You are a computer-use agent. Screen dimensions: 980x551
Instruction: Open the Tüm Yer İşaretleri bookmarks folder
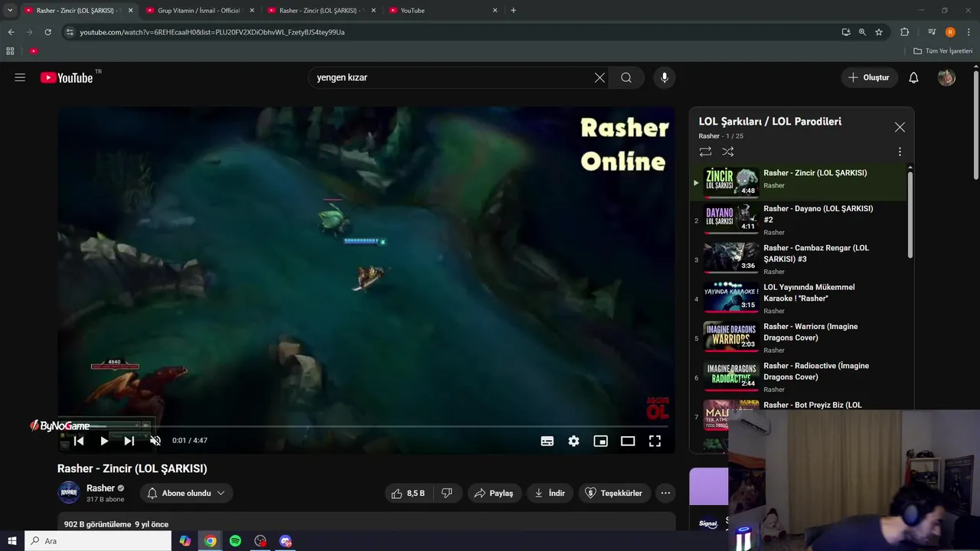(943, 51)
